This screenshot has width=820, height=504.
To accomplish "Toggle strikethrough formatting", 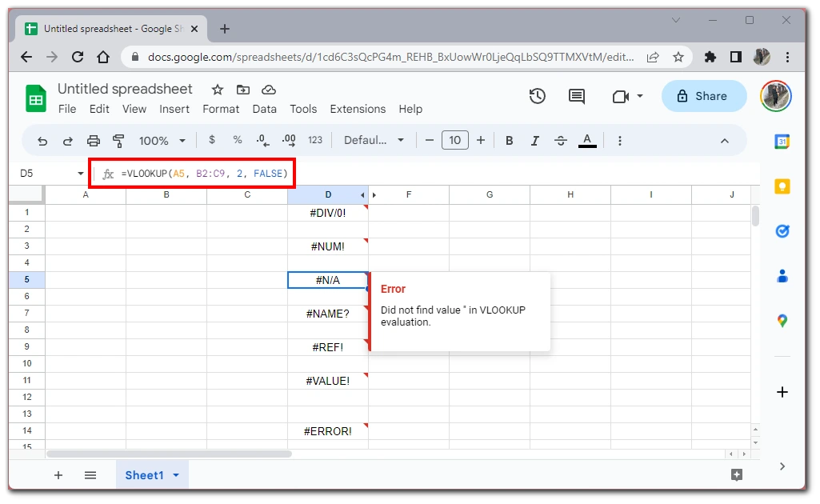I will click(x=561, y=141).
